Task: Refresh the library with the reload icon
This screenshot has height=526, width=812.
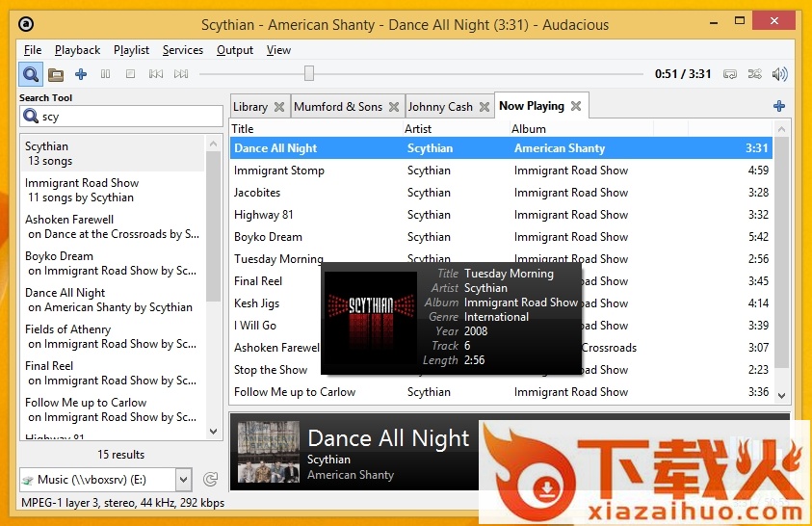Action: click(210, 480)
